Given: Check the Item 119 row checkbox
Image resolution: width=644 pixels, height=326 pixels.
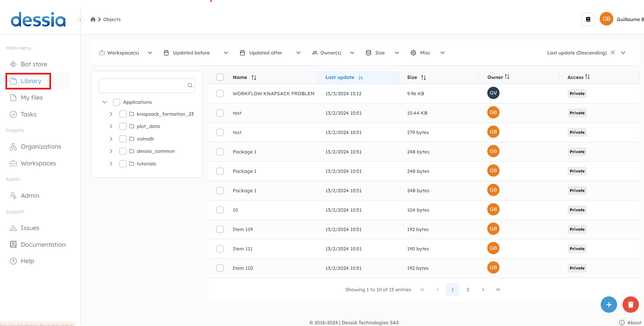Looking at the screenshot, I should tap(220, 229).
